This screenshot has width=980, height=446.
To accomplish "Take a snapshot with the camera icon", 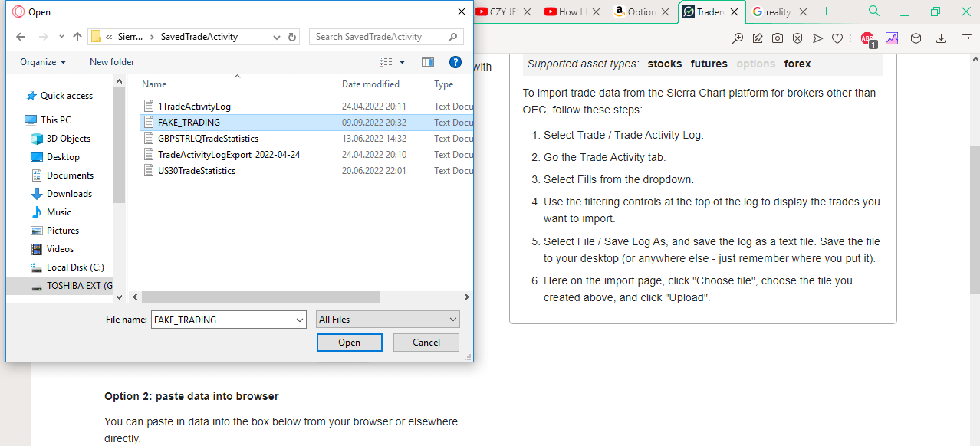I will [778, 38].
